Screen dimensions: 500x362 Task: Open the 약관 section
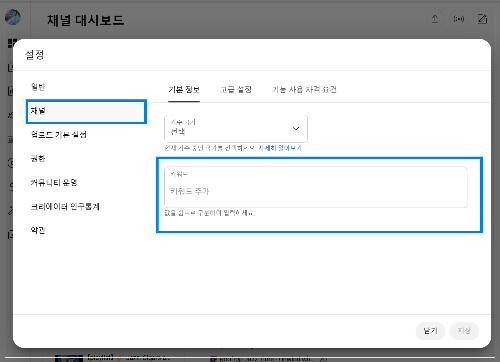point(38,230)
